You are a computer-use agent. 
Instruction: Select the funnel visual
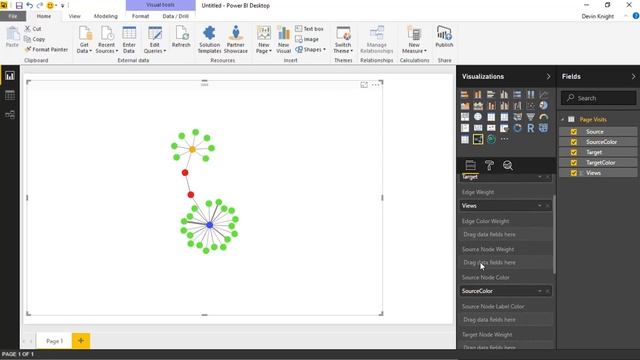point(530,117)
